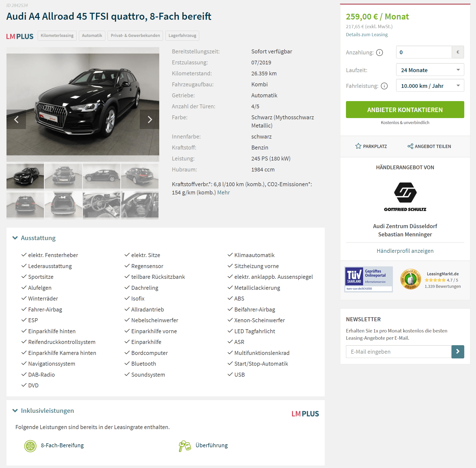Advance to next car photo arrow
This screenshot has width=476, height=468.
point(150,119)
